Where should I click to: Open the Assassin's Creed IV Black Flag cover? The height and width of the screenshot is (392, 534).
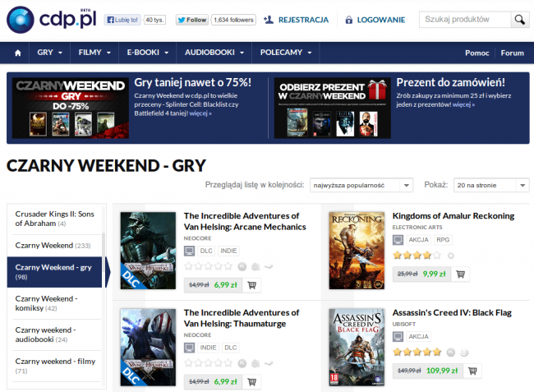click(x=357, y=348)
